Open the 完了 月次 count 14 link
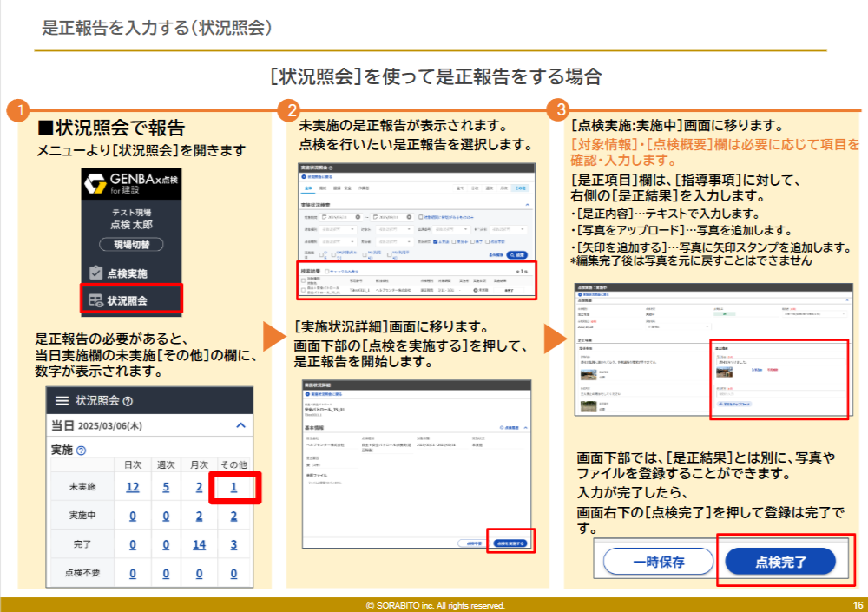Viewport: 868px width, 612px height. (199, 544)
